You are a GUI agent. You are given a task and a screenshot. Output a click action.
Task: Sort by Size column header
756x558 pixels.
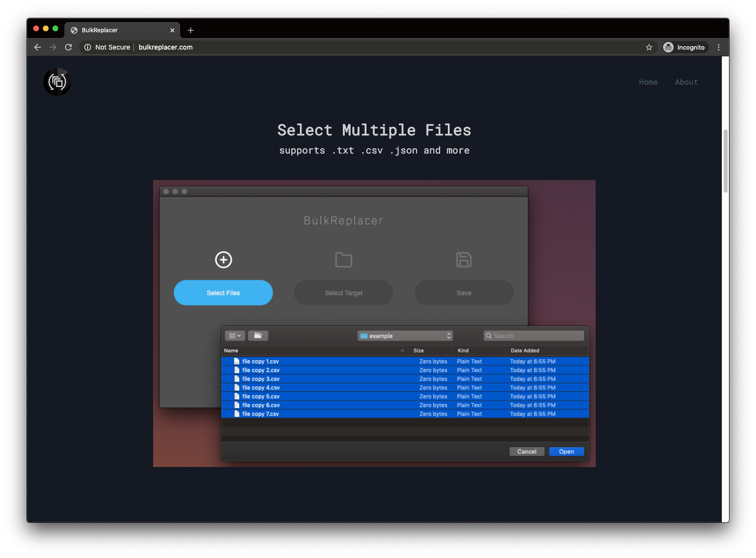point(430,350)
